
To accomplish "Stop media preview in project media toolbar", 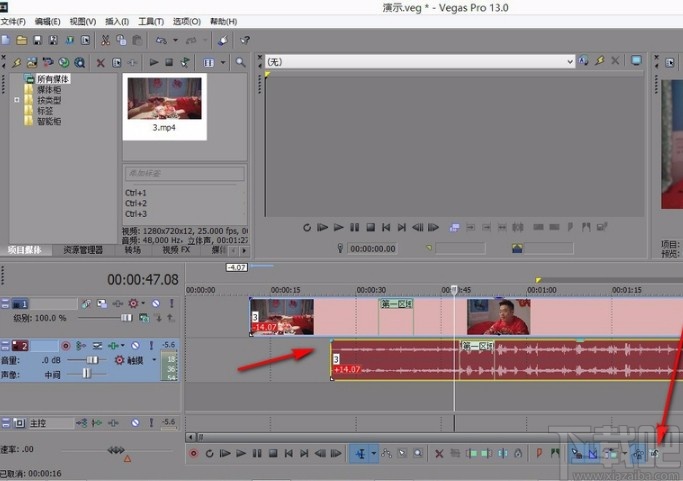I will [x=169, y=63].
